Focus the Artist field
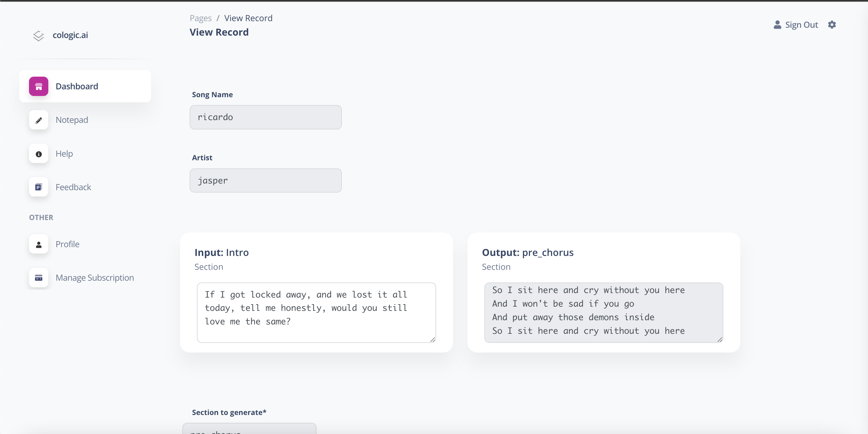The height and width of the screenshot is (434, 868). [x=265, y=180]
